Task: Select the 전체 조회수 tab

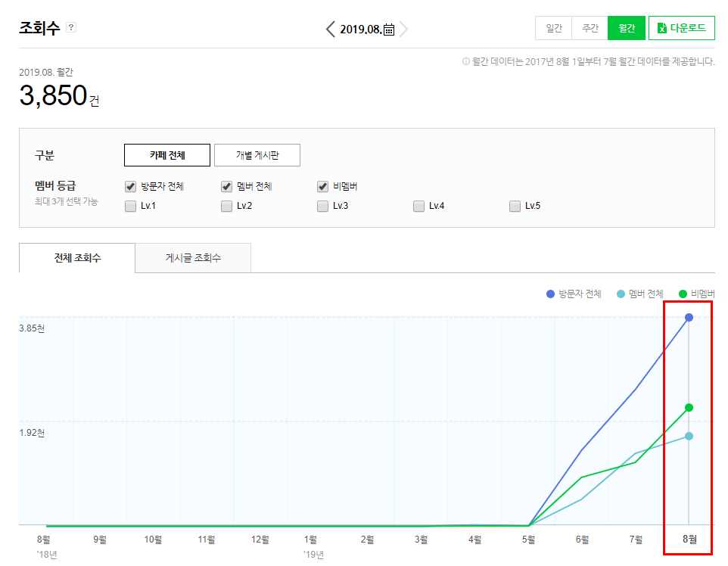Action: tap(77, 258)
